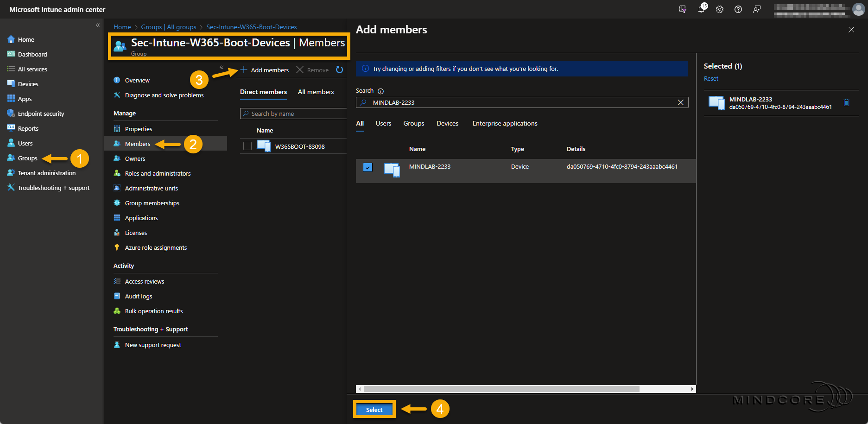Open Audit logs in Activity section
Screen dimensions: 868x424
[139, 297]
